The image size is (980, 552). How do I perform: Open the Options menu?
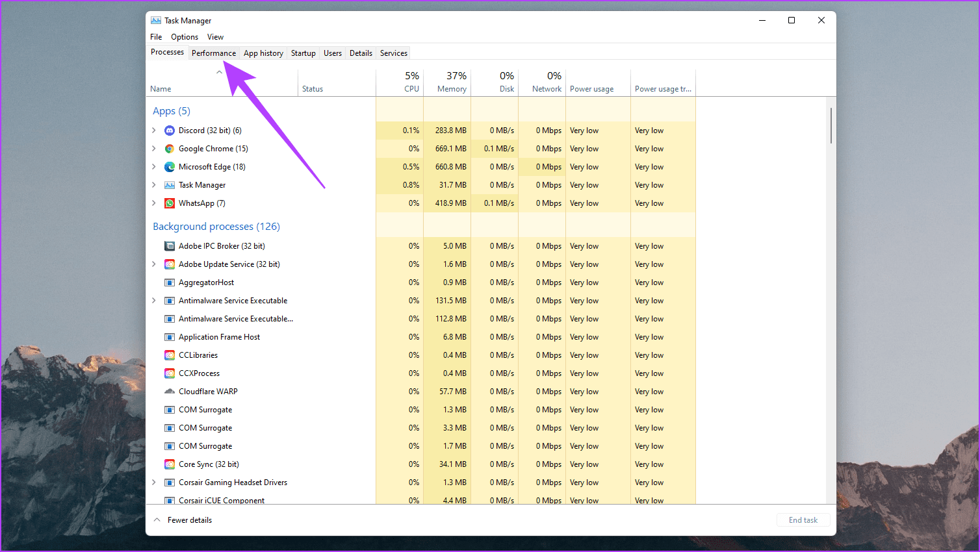click(x=185, y=37)
